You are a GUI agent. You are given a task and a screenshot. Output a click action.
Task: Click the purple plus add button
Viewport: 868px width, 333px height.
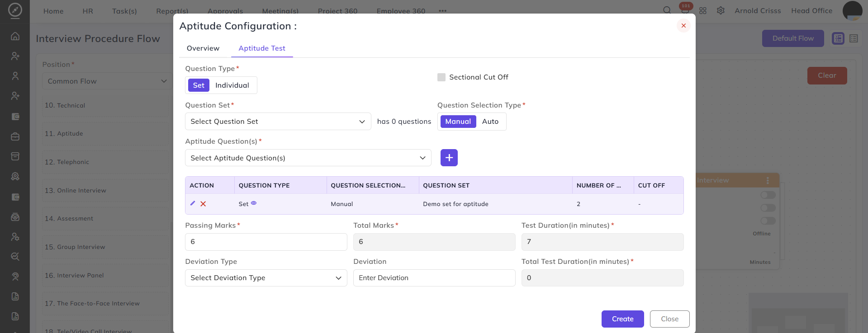tap(449, 158)
